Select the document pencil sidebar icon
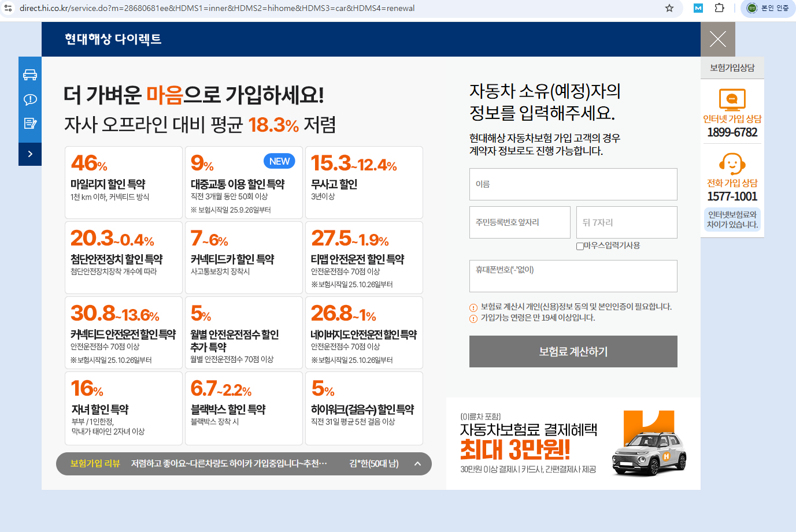This screenshot has width=796, height=532. pos(30,123)
